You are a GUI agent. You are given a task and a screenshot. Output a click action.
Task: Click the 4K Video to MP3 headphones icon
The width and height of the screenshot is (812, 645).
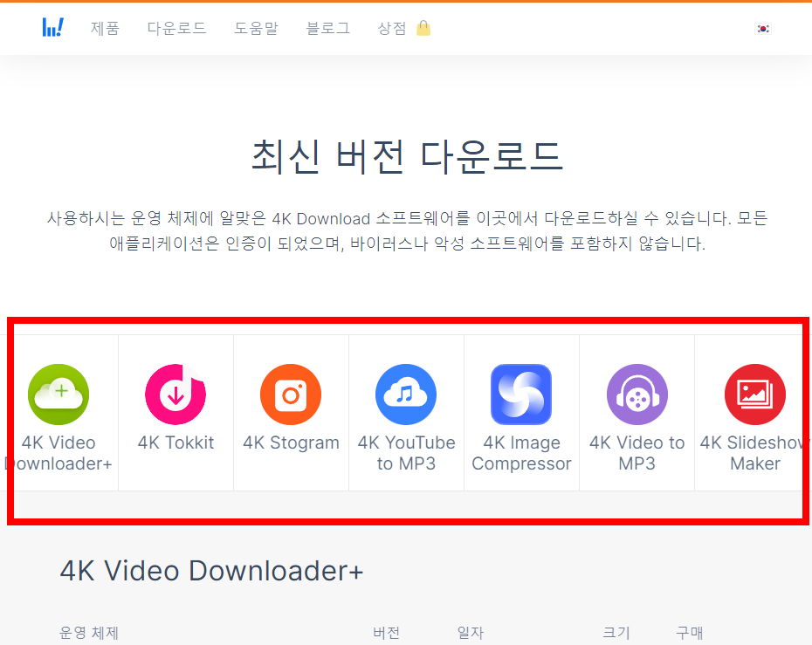tap(637, 394)
